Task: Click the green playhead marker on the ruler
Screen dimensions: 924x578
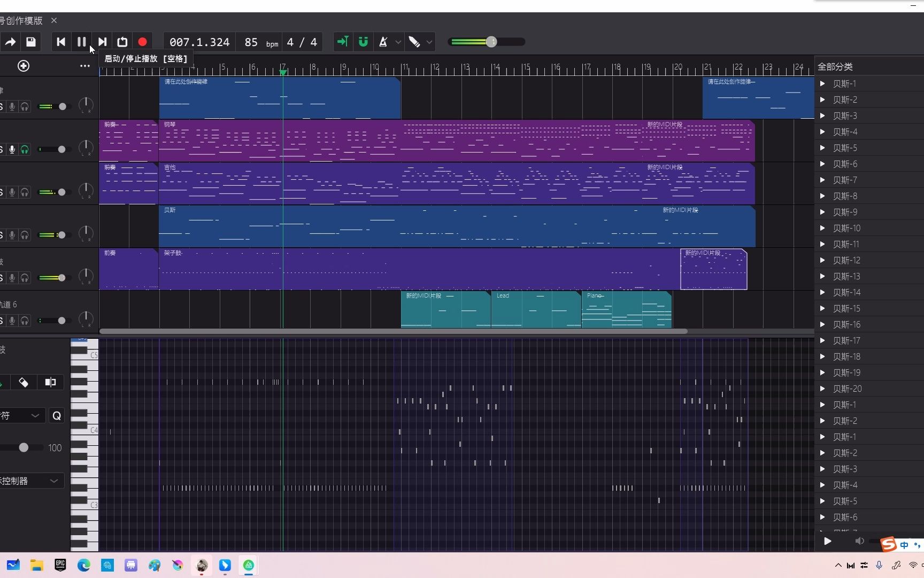Action: click(283, 72)
